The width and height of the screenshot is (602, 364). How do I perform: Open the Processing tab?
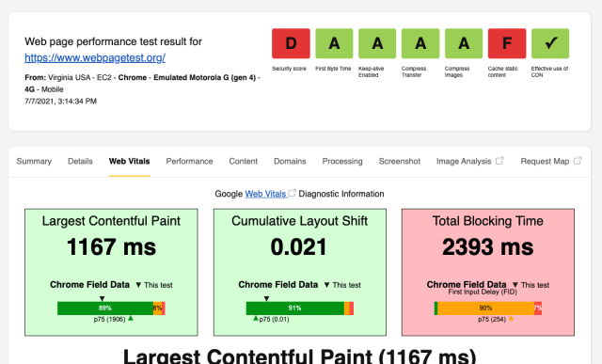pyautogui.click(x=342, y=161)
